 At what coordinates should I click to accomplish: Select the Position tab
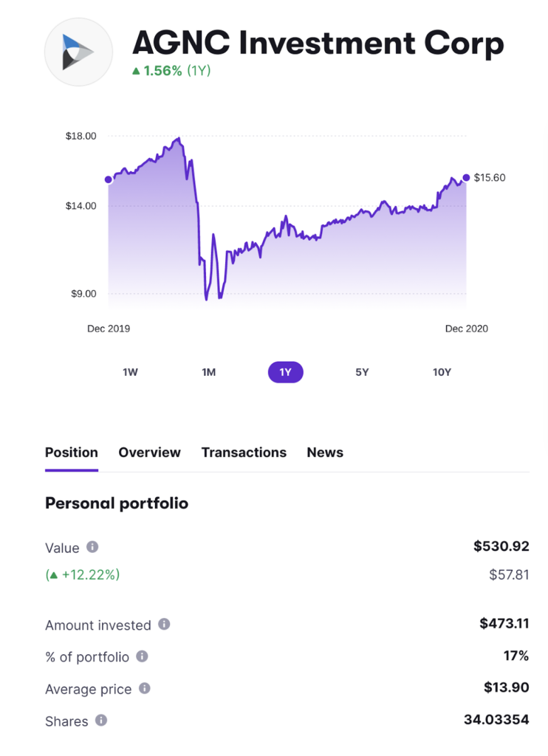pyautogui.click(x=72, y=453)
